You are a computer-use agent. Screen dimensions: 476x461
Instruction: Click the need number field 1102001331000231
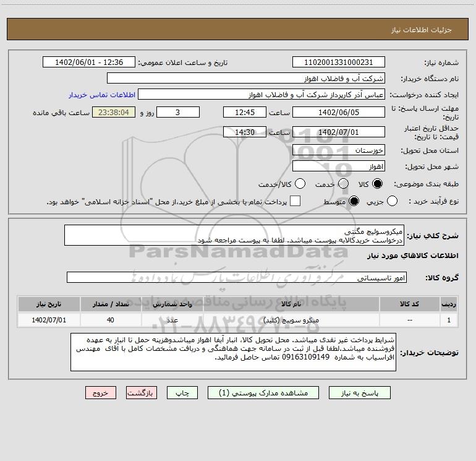point(339,62)
